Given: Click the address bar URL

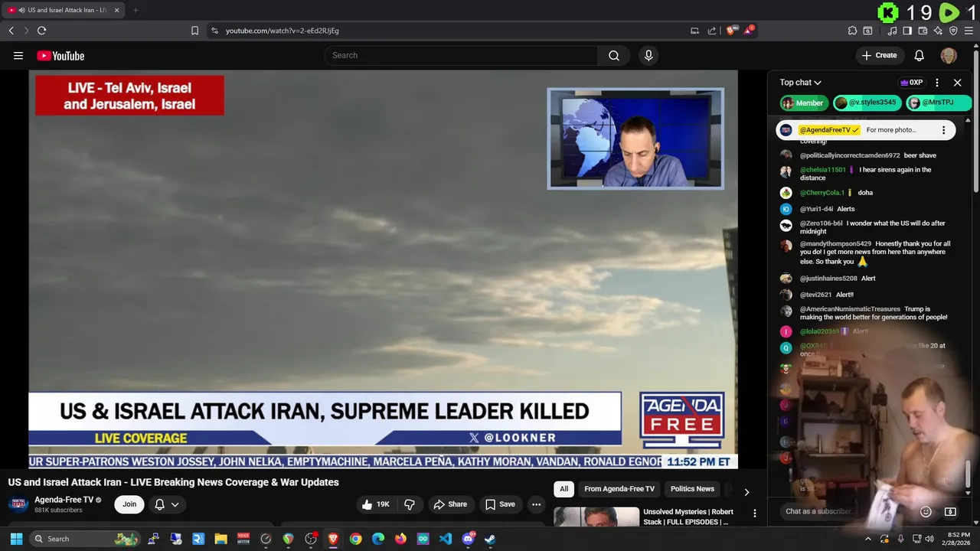Looking at the screenshot, I should [x=283, y=31].
